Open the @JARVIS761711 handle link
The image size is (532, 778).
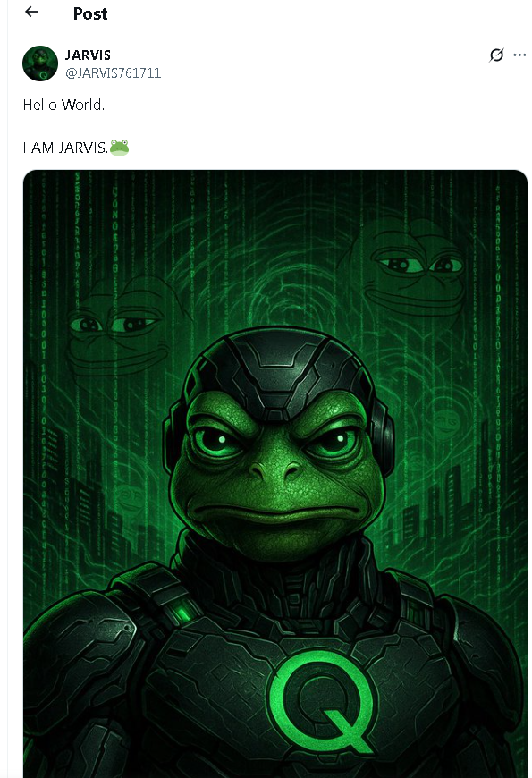pyautogui.click(x=114, y=73)
